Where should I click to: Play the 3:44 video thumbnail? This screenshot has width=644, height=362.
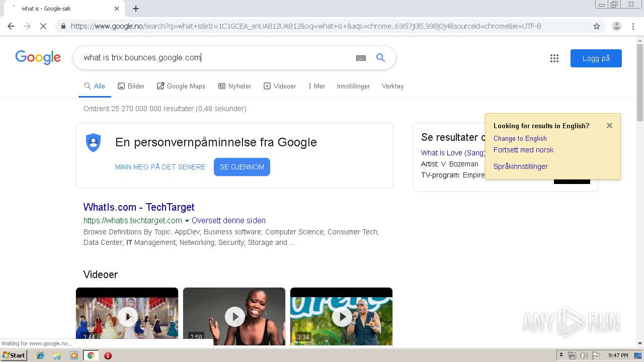pyautogui.click(x=127, y=316)
